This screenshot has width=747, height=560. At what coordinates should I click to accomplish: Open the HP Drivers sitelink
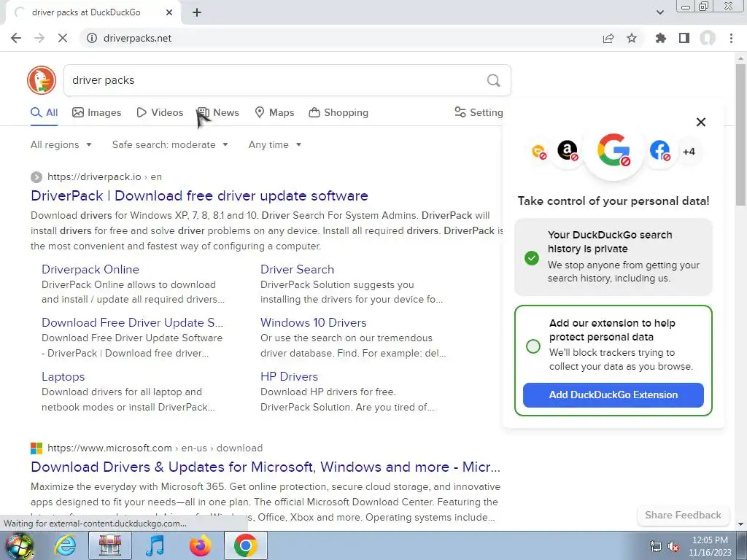point(289,376)
